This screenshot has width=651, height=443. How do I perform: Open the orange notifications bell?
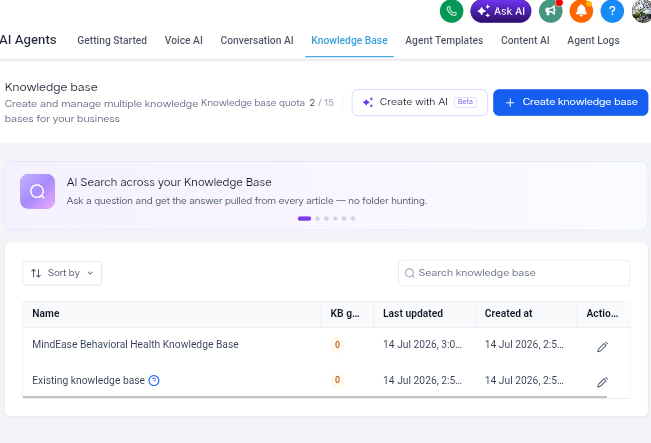click(581, 11)
